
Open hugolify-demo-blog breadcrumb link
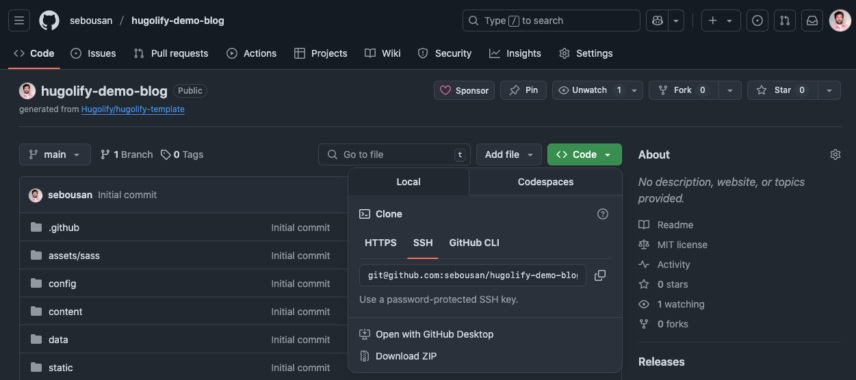177,21
